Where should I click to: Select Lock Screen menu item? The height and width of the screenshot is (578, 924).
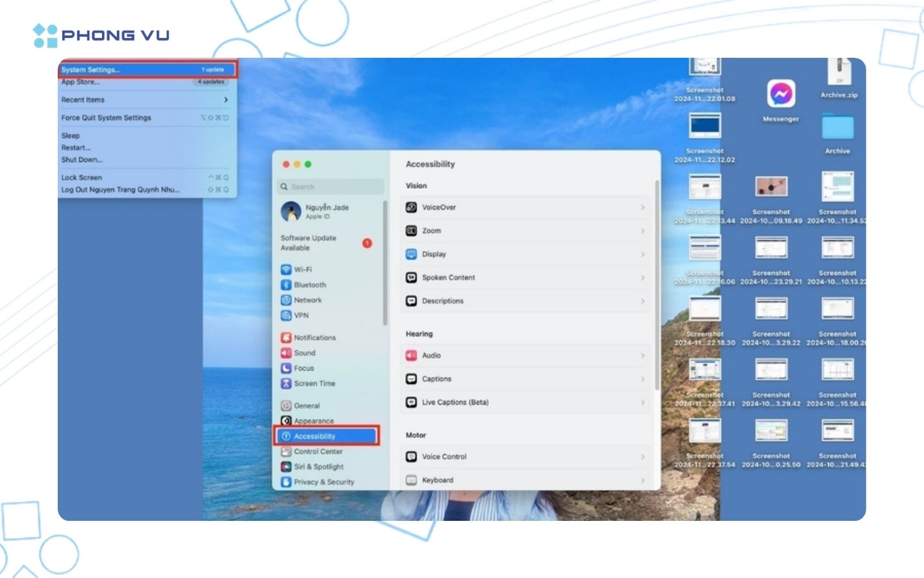pos(81,178)
